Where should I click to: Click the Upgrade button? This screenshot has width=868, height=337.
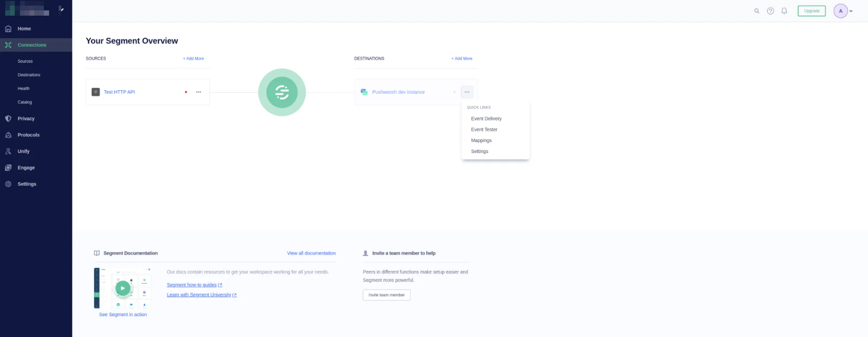click(x=811, y=11)
